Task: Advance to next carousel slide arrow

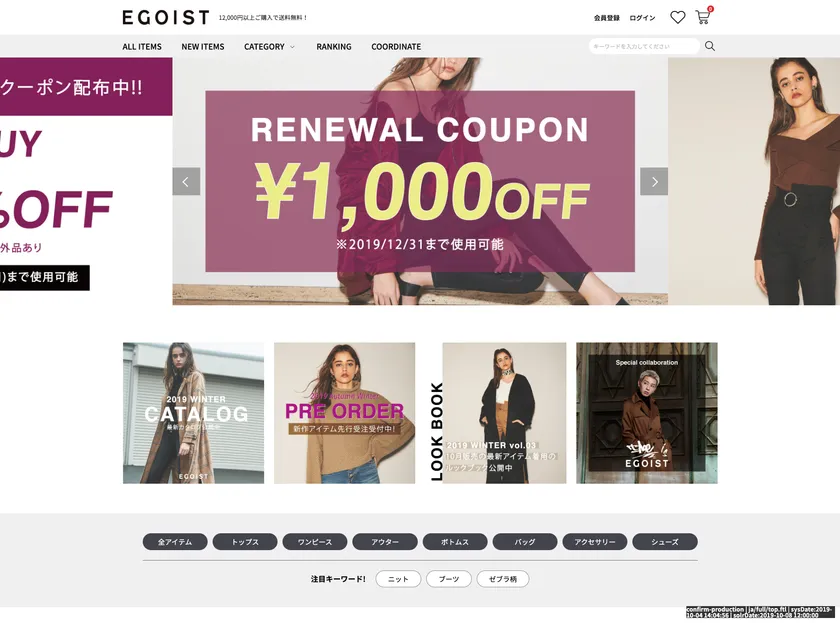Action: [x=654, y=182]
